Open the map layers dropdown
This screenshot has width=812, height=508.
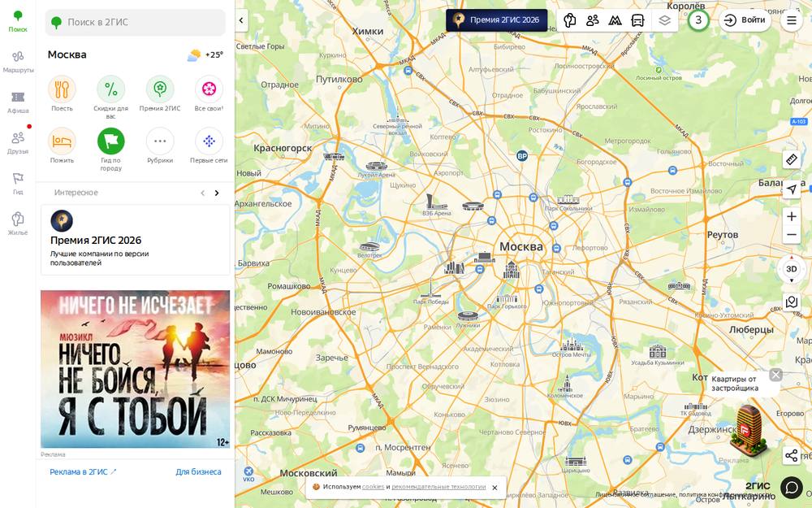664,20
